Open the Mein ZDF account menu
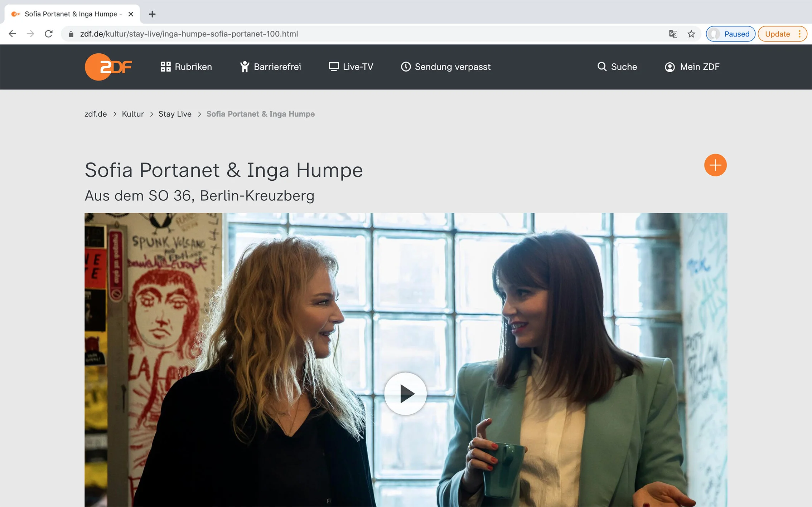Viewport: 812px width, 507px height. pyautogui.click(x=692, y=67)
